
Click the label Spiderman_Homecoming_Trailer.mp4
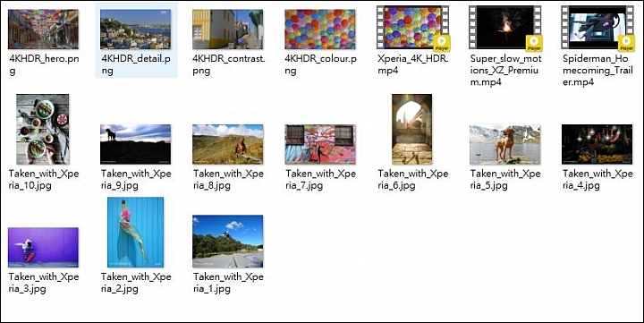click(x=597, y=71)
